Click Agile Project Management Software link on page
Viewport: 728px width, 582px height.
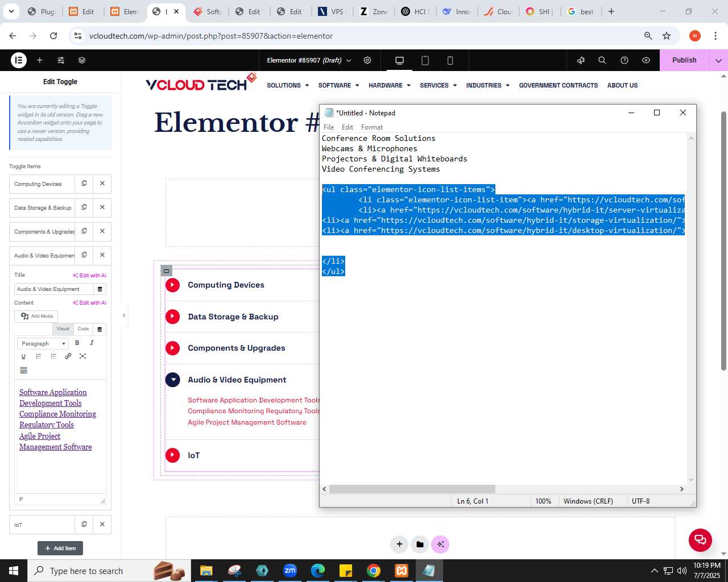pyautogui.click(x=247, y=422)
